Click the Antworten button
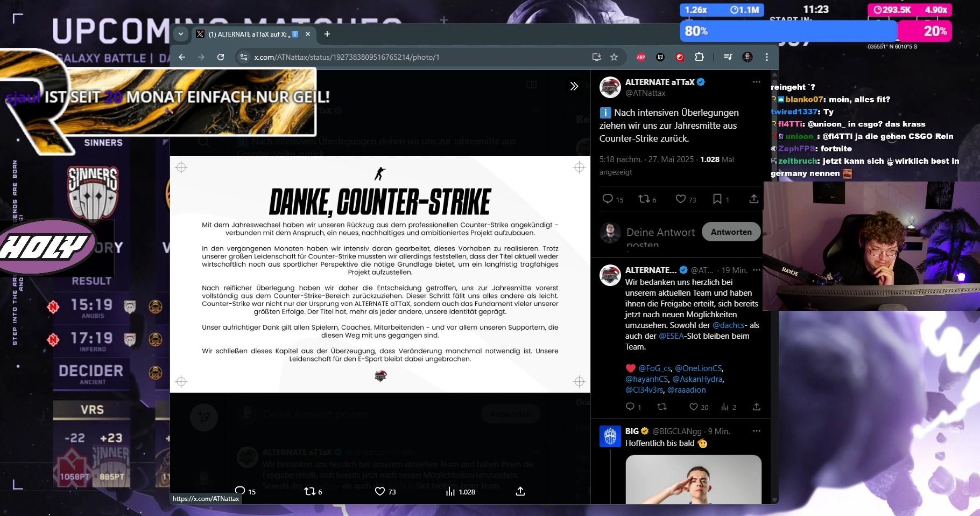 (x=731, y=232)
